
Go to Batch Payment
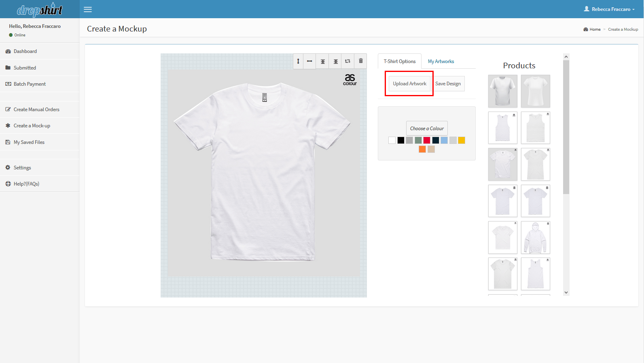(x=40, y=84)
